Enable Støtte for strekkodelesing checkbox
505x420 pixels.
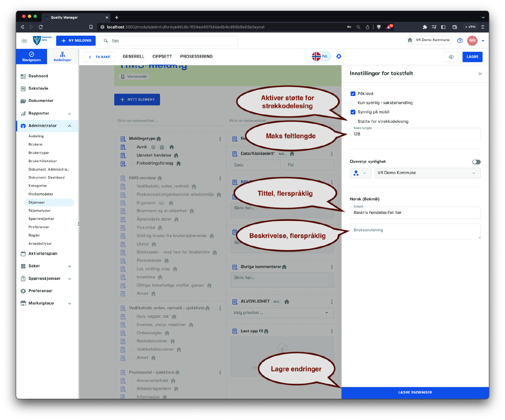coord(353,121)
